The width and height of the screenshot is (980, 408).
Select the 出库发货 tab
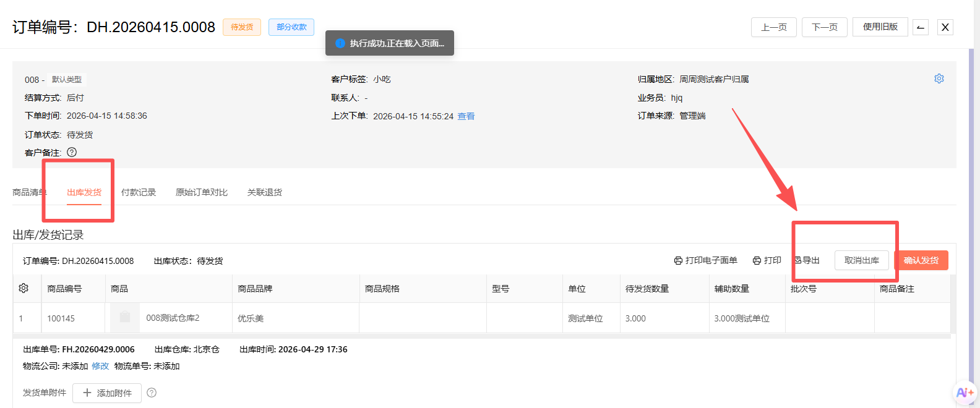(x=84, y=192)
